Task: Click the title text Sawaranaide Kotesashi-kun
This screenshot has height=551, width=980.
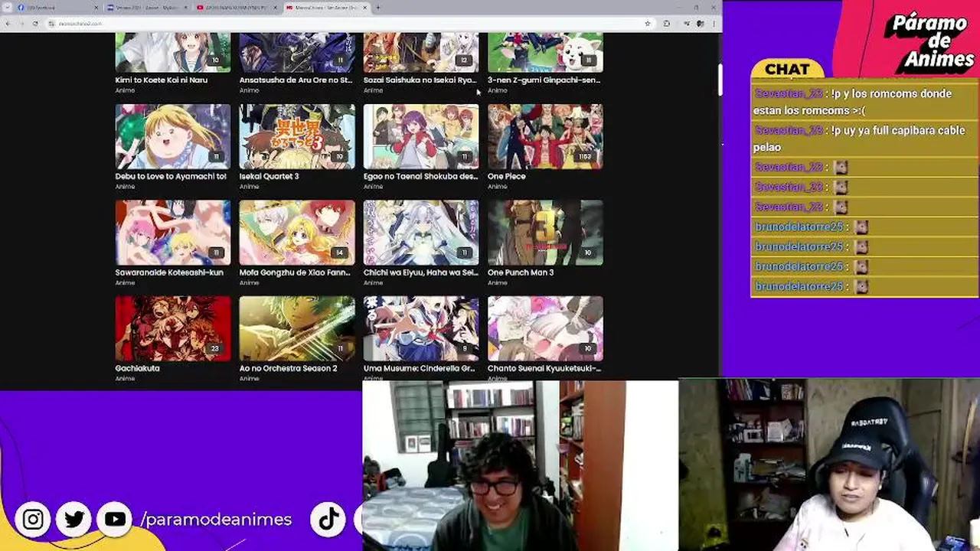Action: tap(169, 272)
